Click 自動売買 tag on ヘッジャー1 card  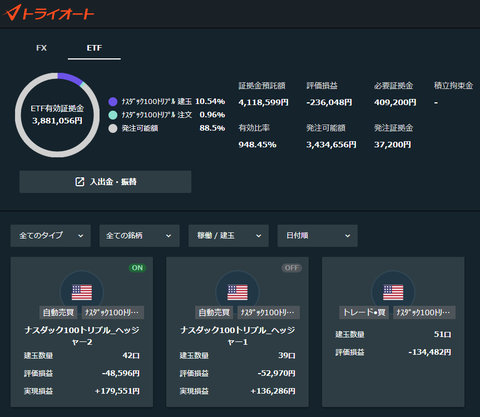pyautogui.click(x=214, y=313)
